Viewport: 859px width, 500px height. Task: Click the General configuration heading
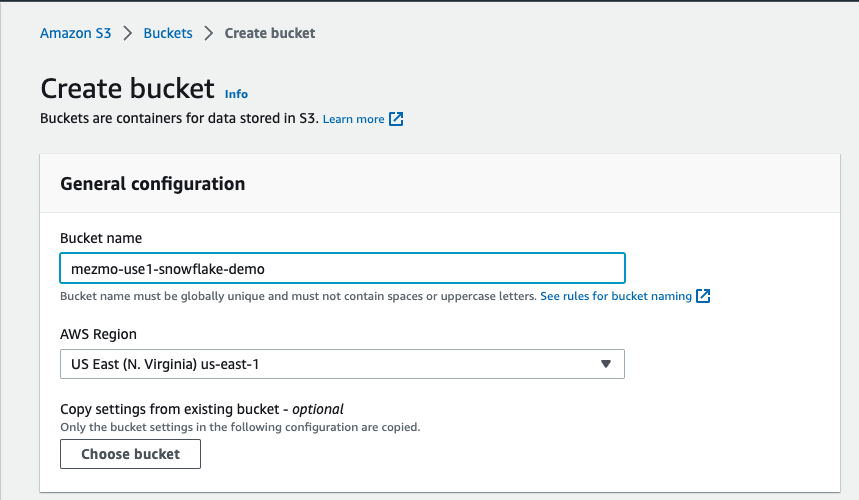pos(152,184)
